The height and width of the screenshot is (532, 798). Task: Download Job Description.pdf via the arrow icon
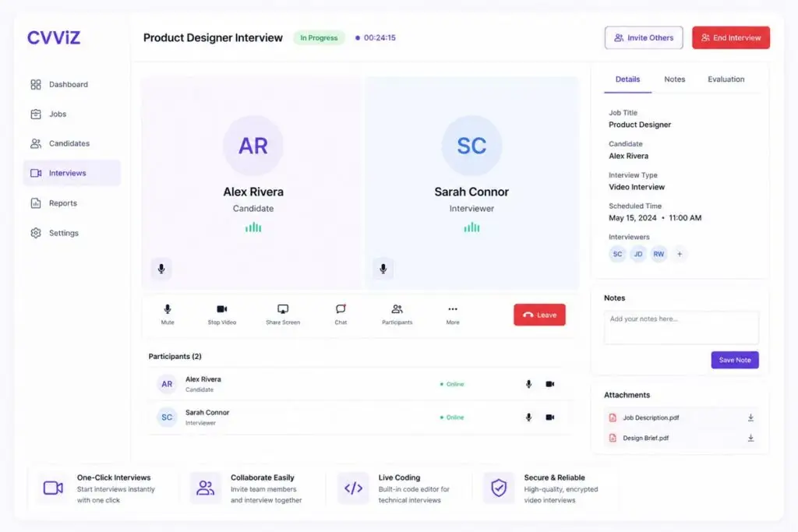pos(750,417)
